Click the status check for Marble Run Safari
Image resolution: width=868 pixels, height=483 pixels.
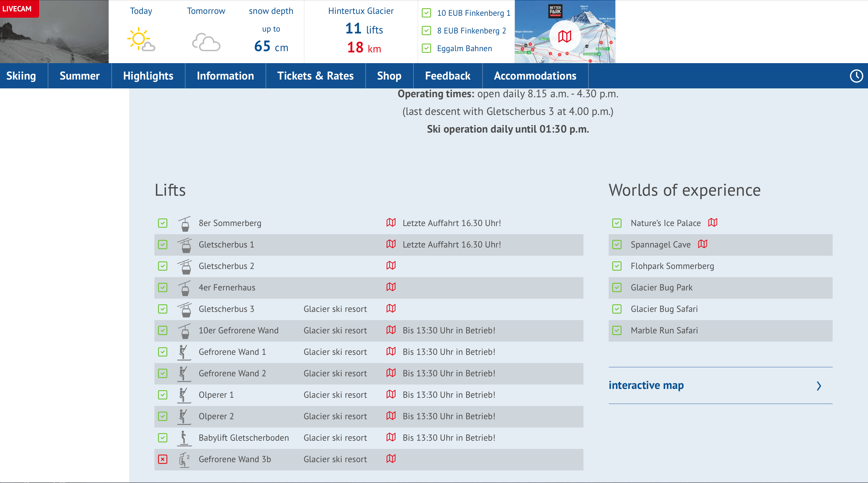click(617, 331)
